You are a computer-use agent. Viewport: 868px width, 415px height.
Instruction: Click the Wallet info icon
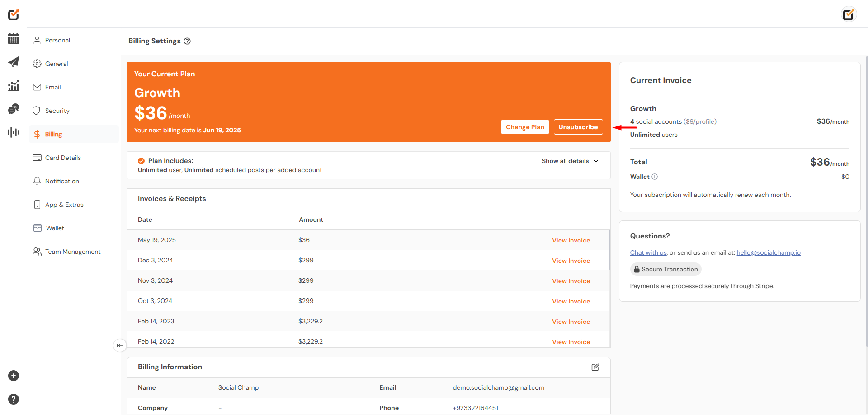(x=655, y=177)
